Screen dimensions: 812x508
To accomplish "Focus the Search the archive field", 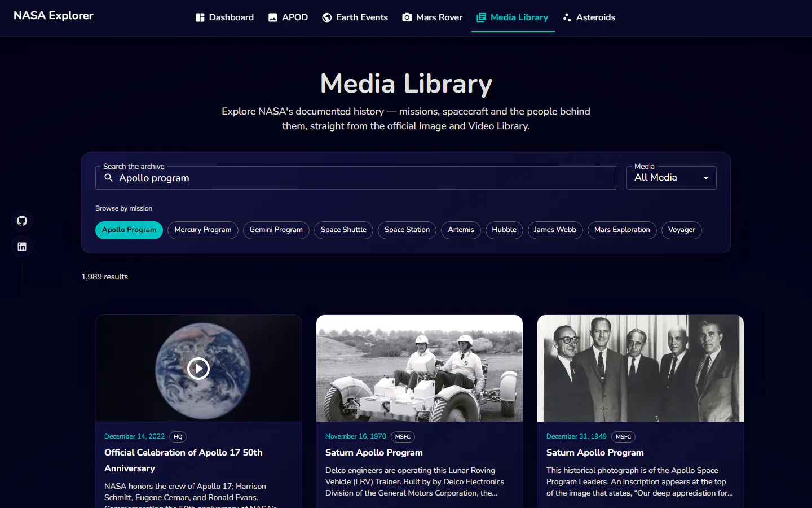I will [356, 178].
